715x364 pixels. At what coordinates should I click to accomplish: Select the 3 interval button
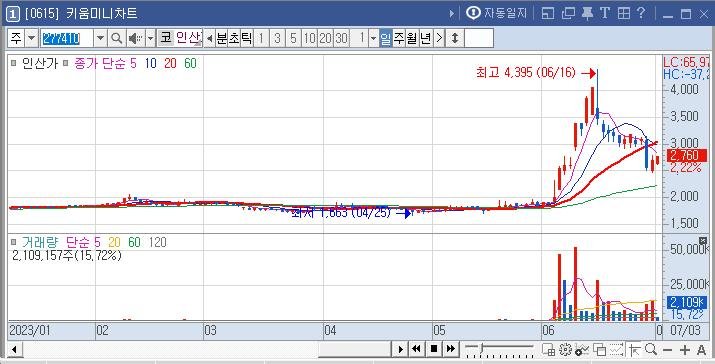(277, 39)
